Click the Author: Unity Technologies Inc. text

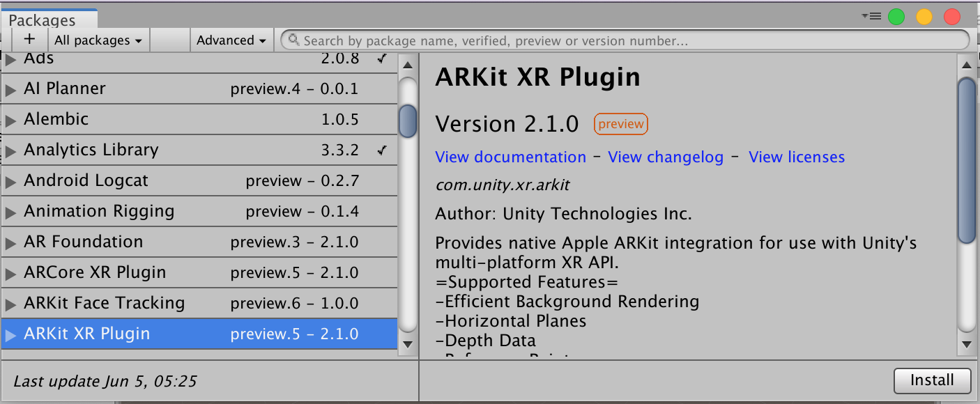tap(564, 214)
